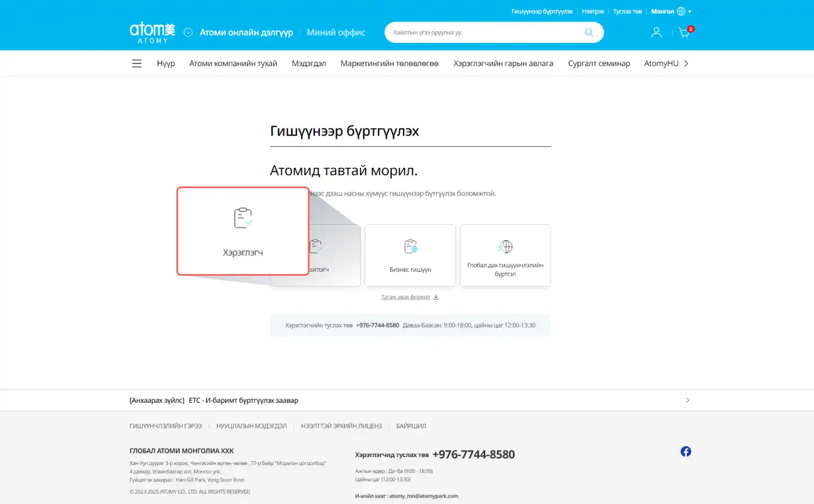Click Татаж авах формат download link
This screenshot has width=814, height=504.
click(x=405, y=297)
